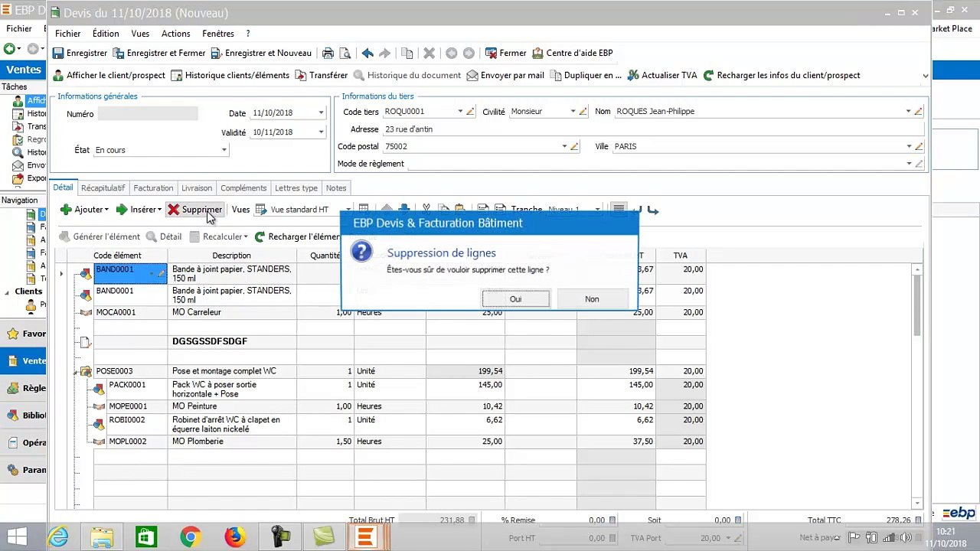Viewport: 980px width, 551px height.
Task: Expand the État dropdown
Action: click(224, 150)
